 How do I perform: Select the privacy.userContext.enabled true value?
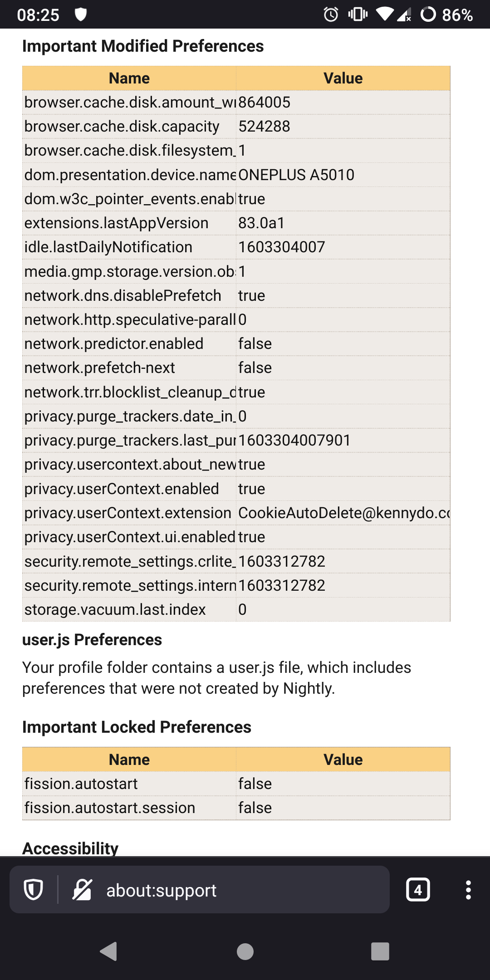pos(252,489)
